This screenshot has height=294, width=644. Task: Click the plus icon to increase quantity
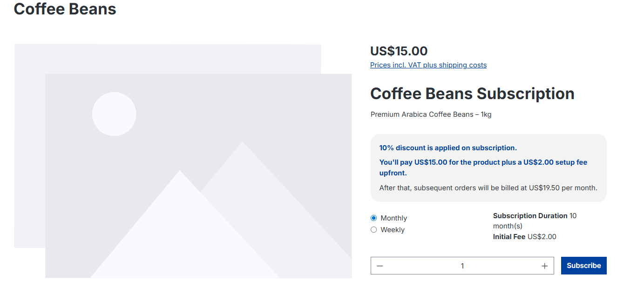(x=544, y=266)
